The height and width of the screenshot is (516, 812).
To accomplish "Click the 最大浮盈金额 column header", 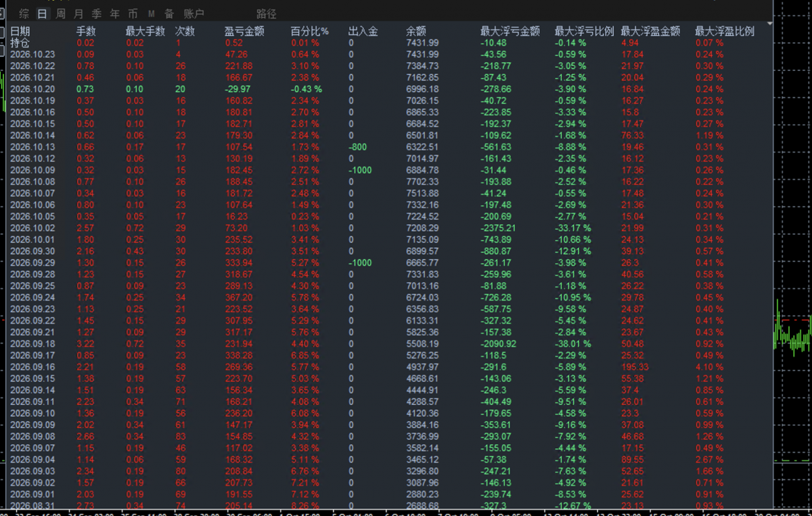I will [651, 31].
